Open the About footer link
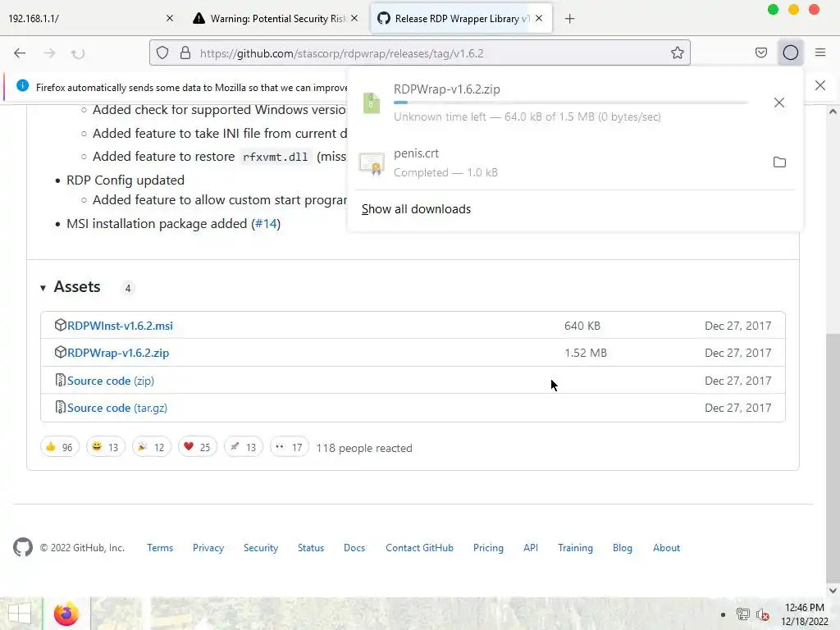 tap(666, 547)
